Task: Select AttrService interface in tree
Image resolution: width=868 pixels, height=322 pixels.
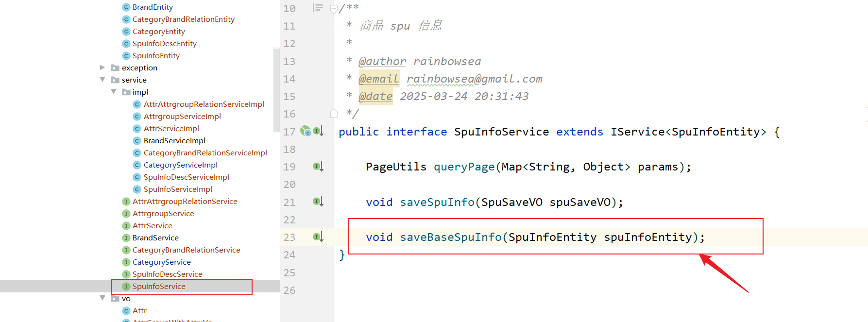Action: (x=153, y=226)
